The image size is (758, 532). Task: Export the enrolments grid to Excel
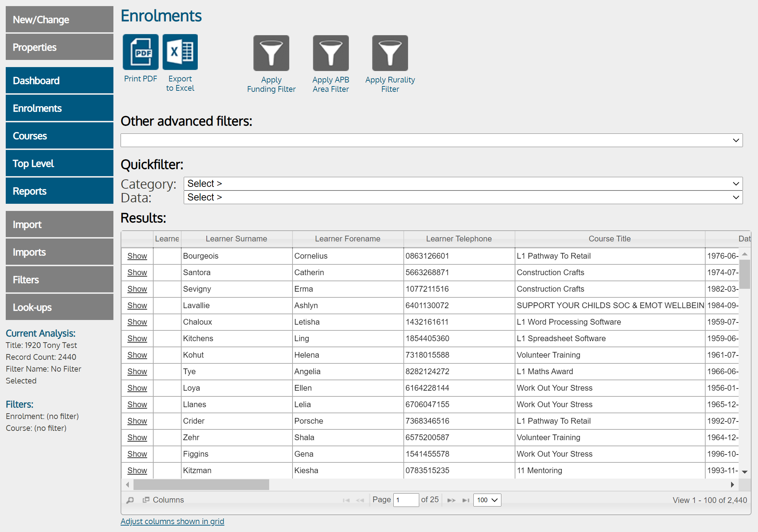coord(180,52)
